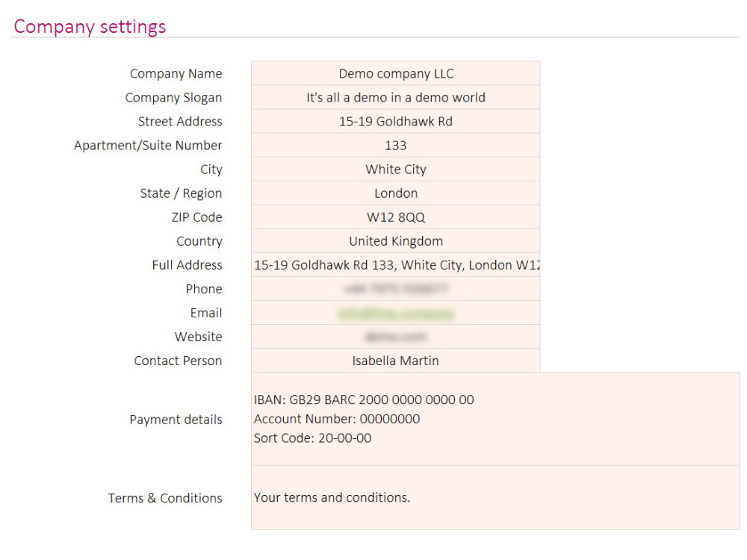Click the City field 'White City'
This screenshot has height=560, width=747.
(395, 169)
